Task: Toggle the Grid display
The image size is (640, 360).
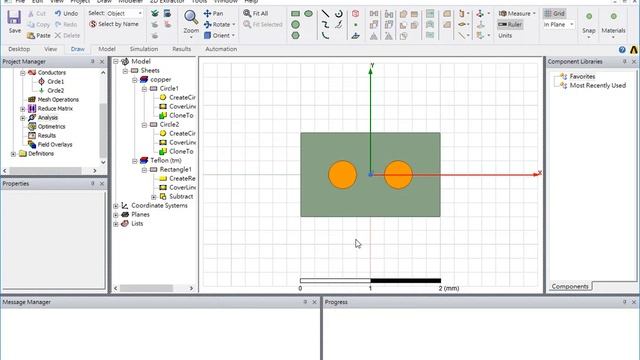Action: [x=554, y=13]
